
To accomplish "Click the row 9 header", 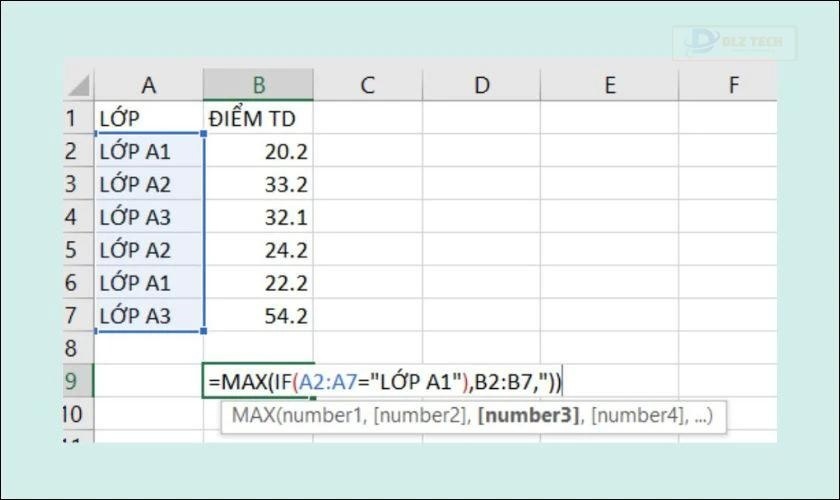I will (x=73, y=381).
